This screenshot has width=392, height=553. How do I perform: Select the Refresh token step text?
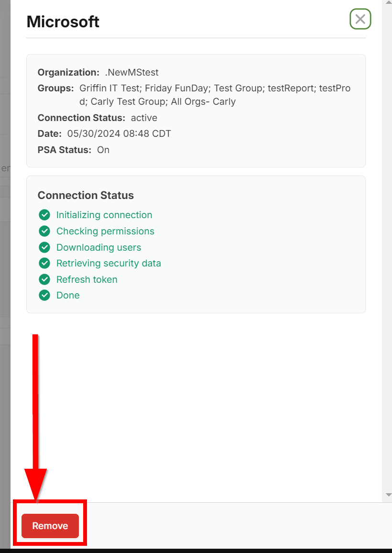pos(87,279)
